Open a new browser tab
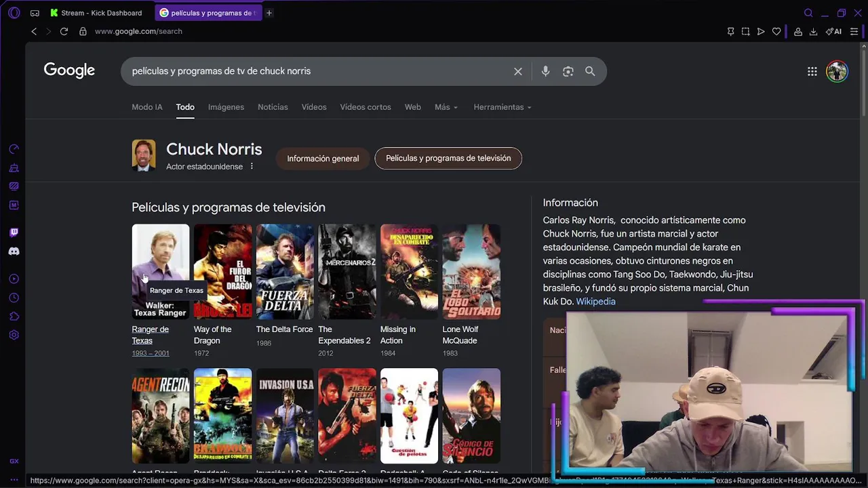The image size is (868, 488). pyautogui.click(x=269, y=13)
